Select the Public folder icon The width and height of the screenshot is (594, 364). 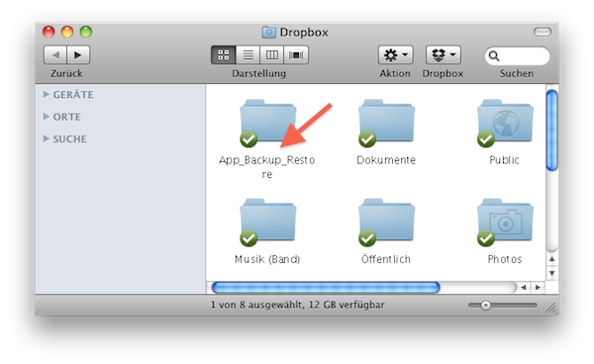(x=505, y=122)
